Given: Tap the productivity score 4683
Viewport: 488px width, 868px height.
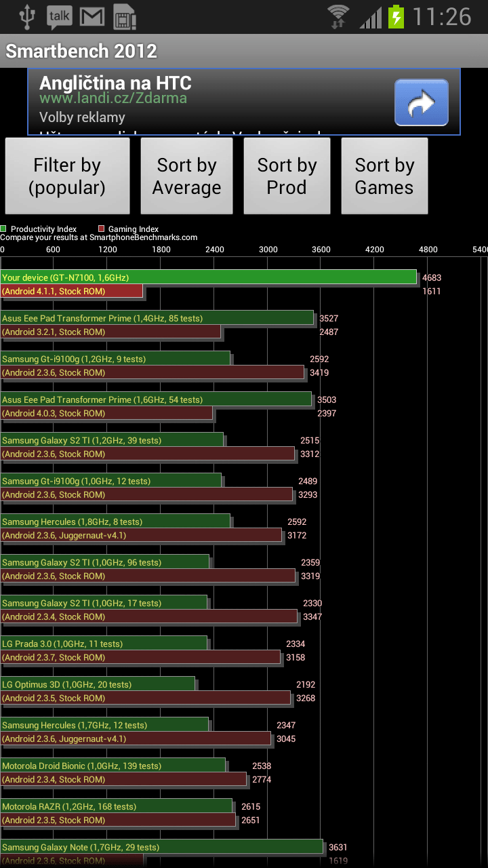Looking at the screenshot, I should pyautogui.click(x=432, y=277).
